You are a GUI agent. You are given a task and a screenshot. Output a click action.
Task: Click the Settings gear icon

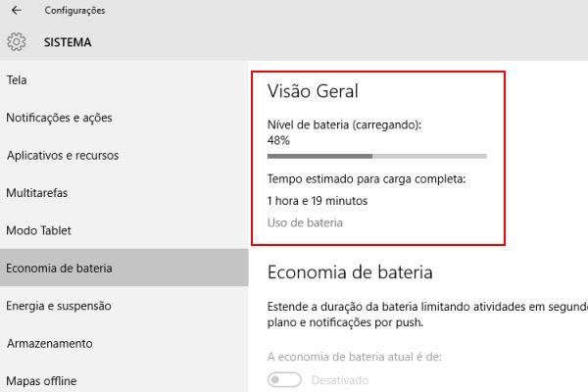click(16, 42)
